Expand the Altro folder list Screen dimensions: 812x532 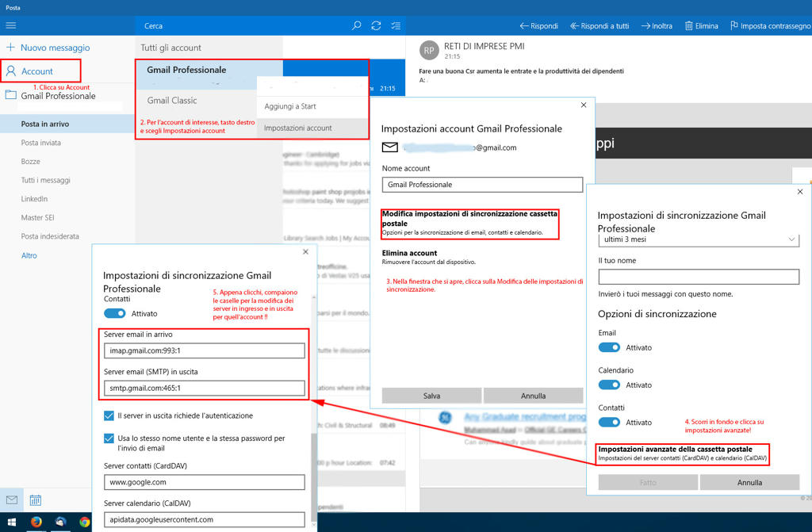[29, 255]
